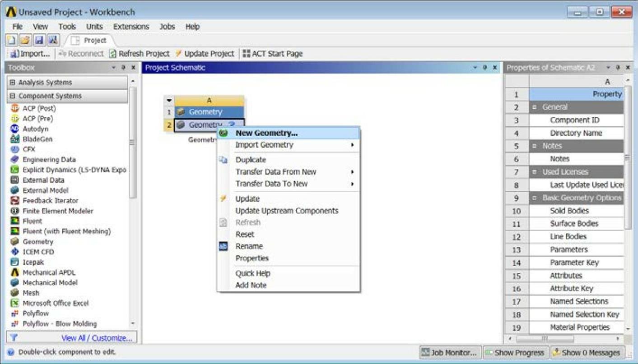
Task: Select the Mechanical APDL component icon
Action: pyautogui.click(x=15, y=272)
